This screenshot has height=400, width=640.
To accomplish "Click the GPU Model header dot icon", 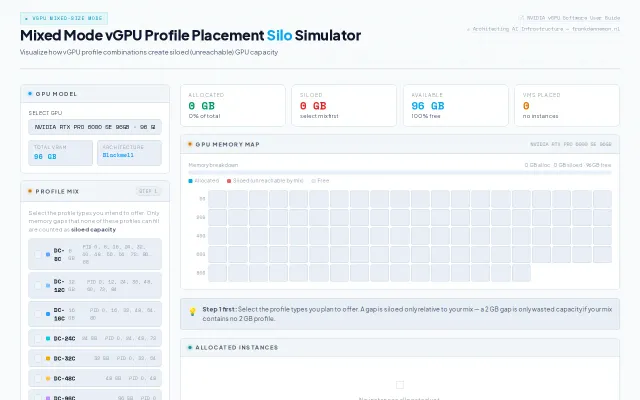I will (30, 93).
